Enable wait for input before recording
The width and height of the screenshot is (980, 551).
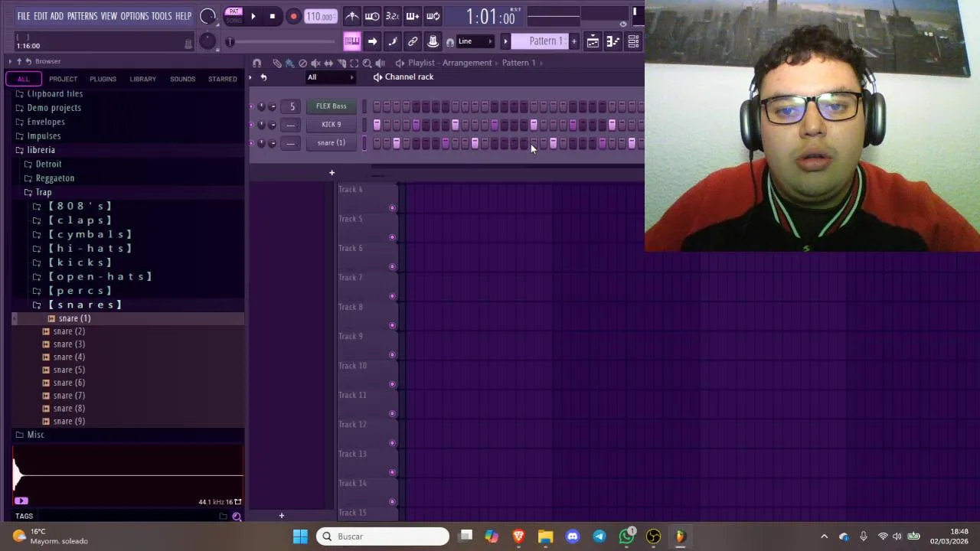[372, 16]
